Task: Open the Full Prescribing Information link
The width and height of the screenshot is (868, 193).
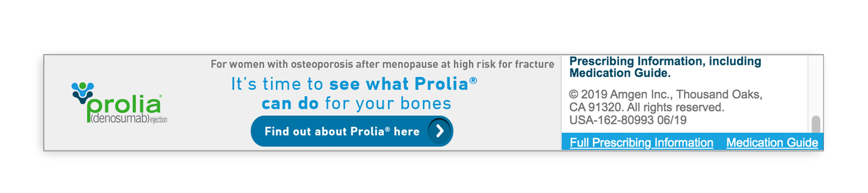Action: (641, 142)
